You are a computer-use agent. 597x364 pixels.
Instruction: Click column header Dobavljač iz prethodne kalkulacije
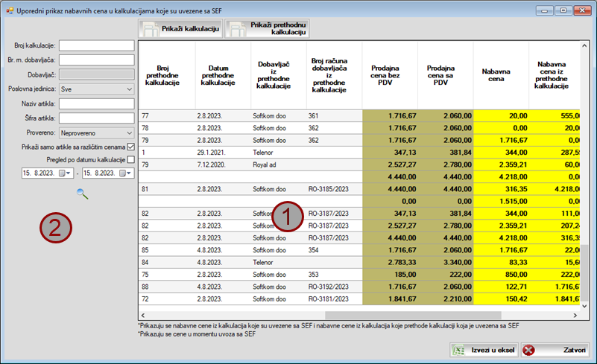pyautogui.click(x=279, y=75)
